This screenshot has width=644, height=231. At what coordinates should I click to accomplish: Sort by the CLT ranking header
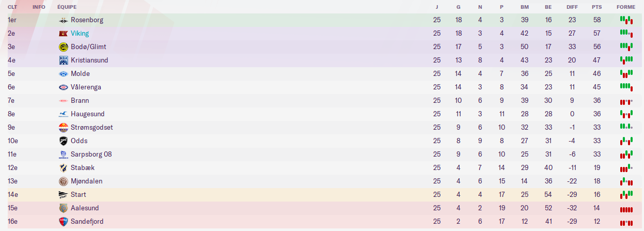(x=12, y=7)
